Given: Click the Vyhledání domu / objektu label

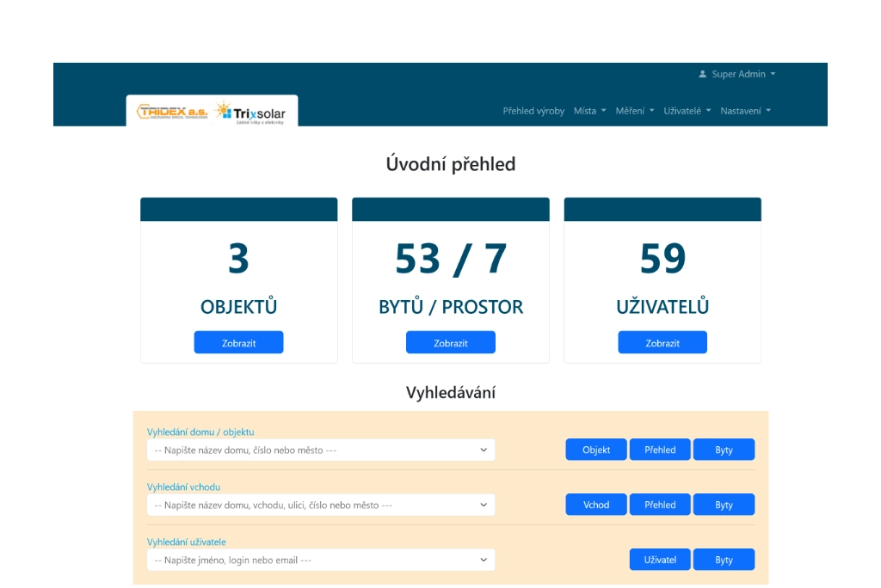Looking at the screenshot, I should click(200, 432).
